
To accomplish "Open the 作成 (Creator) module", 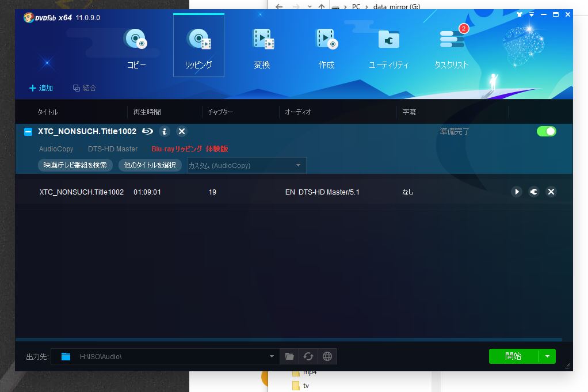I will click(x=327, y=49).
